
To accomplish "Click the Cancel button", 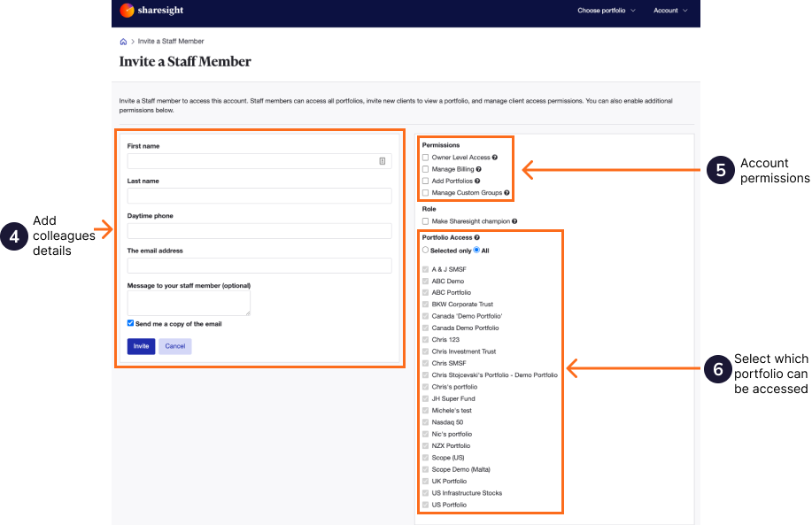I will click(x=174, y=346).
